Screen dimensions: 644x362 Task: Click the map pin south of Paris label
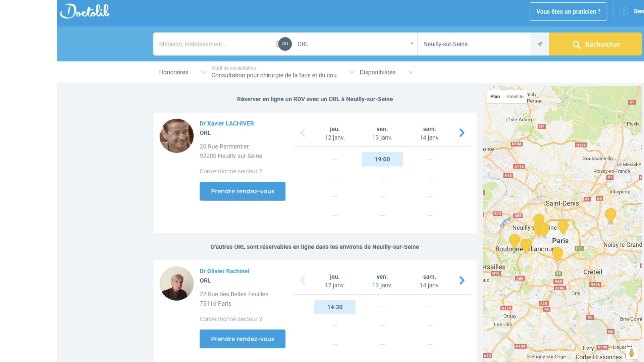(x=557, y=254)
